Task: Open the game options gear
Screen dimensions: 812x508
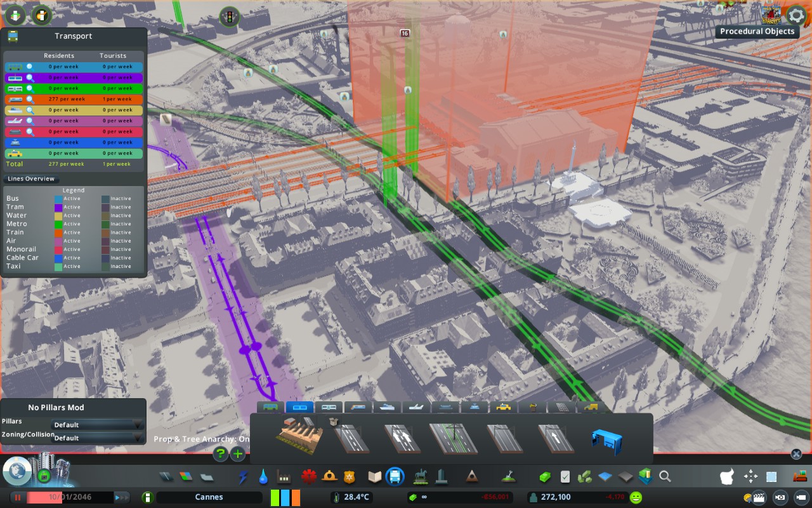Action: coord(797,15)
